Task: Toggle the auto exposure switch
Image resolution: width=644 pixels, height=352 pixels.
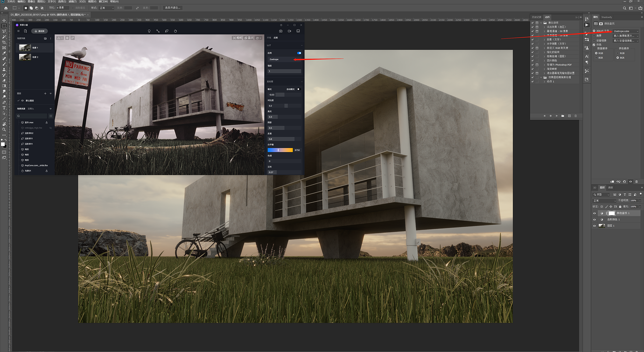Action: 299,89
